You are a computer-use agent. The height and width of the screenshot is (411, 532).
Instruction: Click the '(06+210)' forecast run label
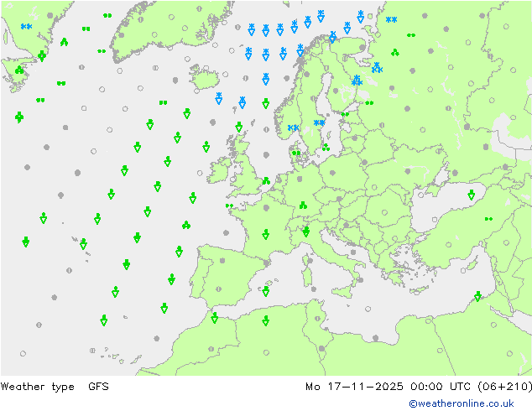tap(504, 386)
